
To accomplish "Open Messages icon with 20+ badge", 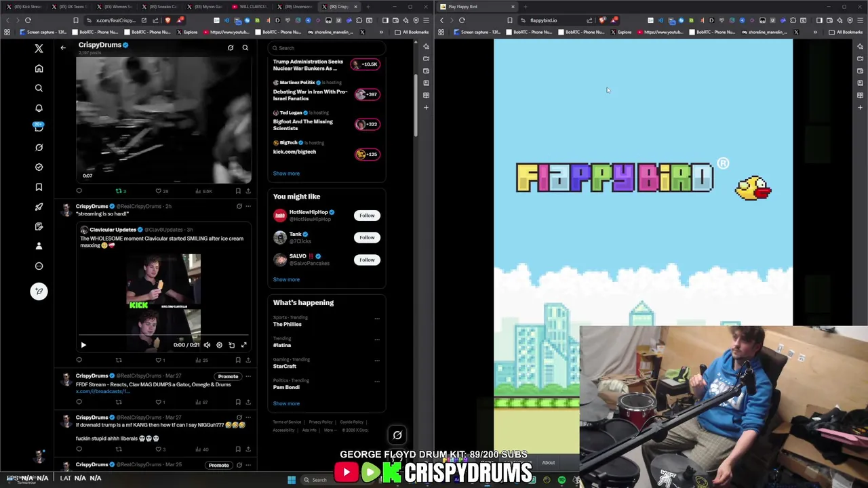I will point(39,127).
